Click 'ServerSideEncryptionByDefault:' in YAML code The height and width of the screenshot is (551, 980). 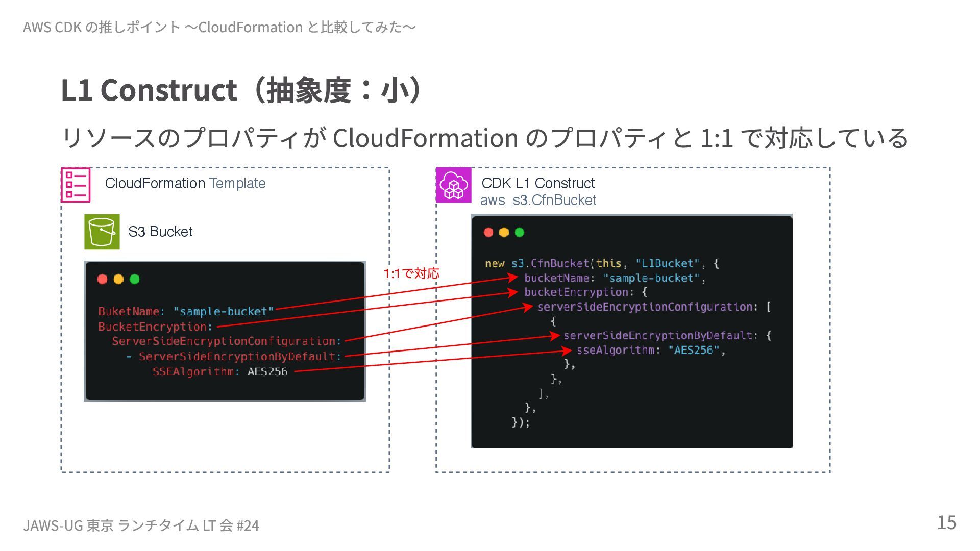(240, 357)
